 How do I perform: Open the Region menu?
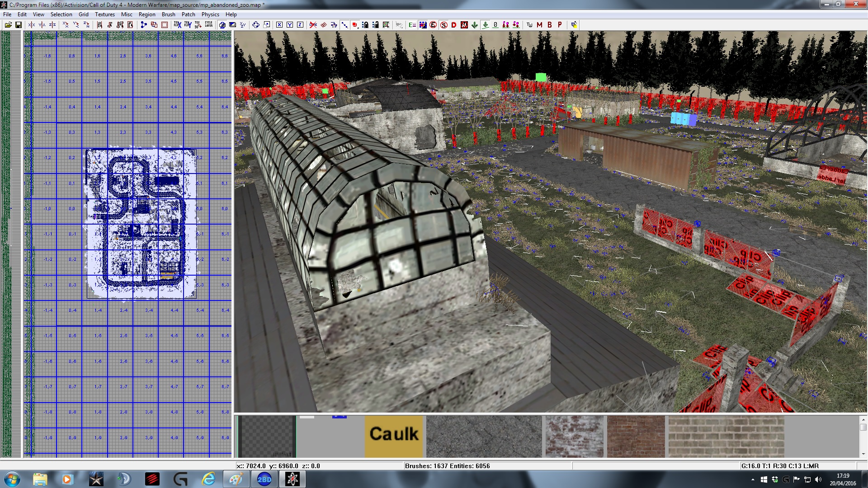(x=147, y=14)
